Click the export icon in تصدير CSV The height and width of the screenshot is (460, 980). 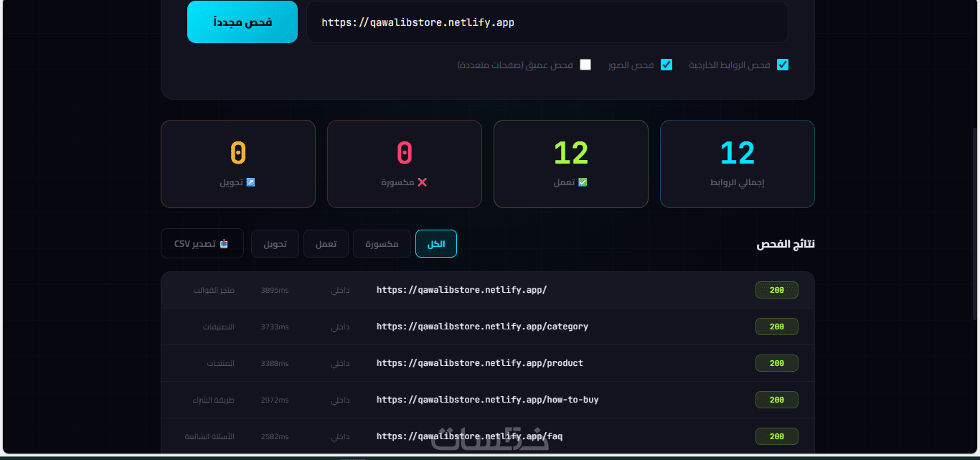(224, 244)
